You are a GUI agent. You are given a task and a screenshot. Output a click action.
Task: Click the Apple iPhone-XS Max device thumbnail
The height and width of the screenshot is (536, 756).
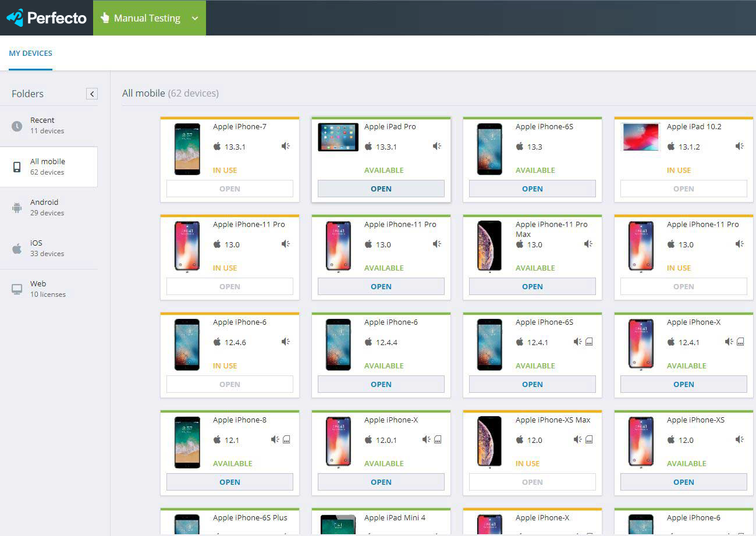click(x=489, y=442)
